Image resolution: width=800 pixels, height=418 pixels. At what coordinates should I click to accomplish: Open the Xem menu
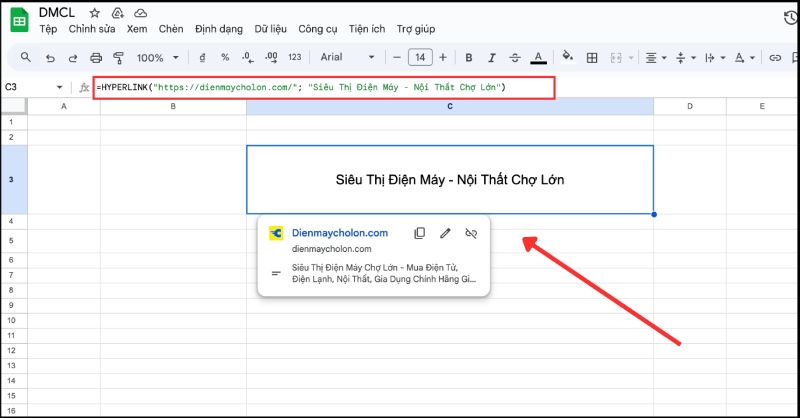tap(137, 29)
